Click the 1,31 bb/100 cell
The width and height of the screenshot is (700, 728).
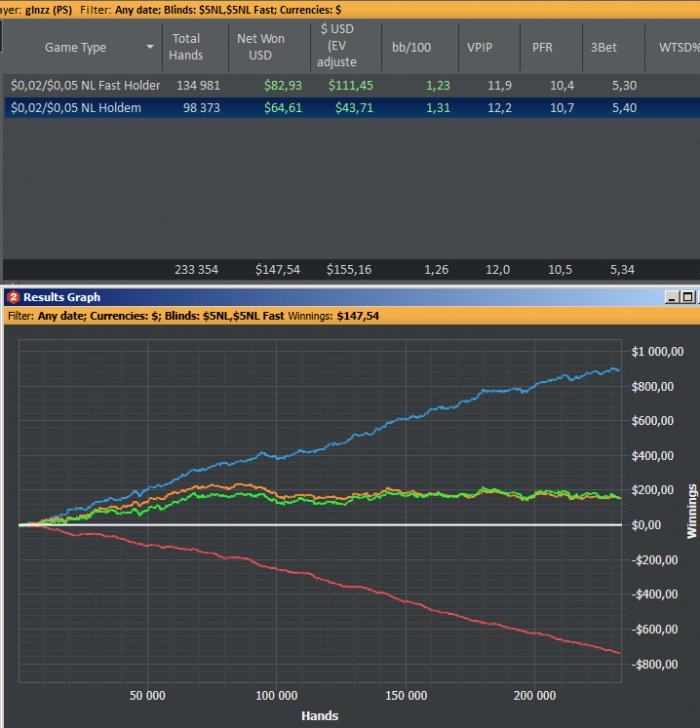438,108
